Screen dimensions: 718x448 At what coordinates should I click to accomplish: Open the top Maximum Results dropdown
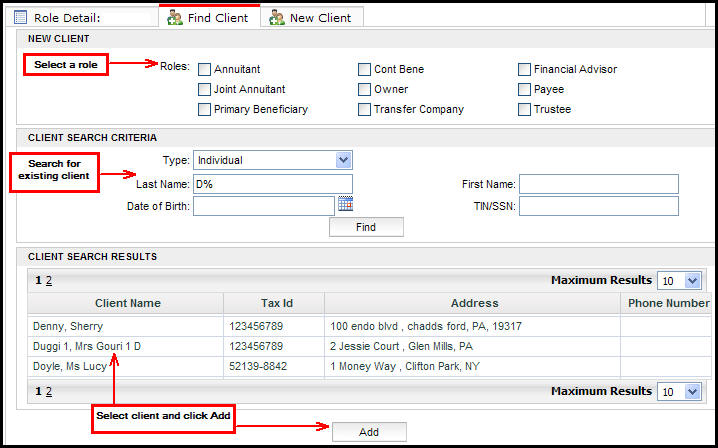point(679,280)
